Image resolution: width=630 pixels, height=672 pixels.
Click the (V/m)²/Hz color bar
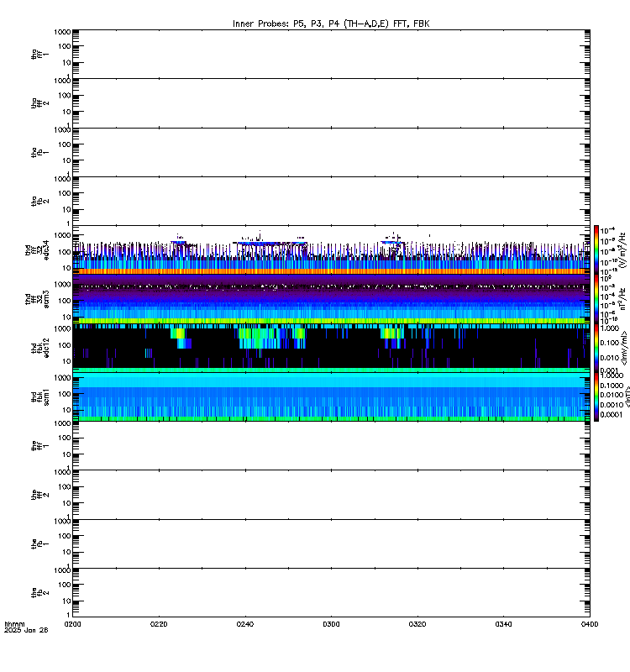tap(596, 249)
